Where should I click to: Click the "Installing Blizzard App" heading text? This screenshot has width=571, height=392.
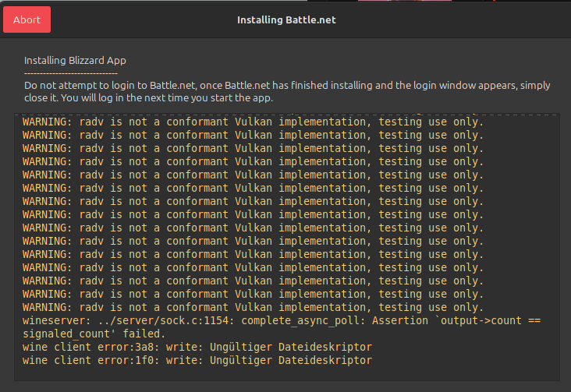pos(75,60)
